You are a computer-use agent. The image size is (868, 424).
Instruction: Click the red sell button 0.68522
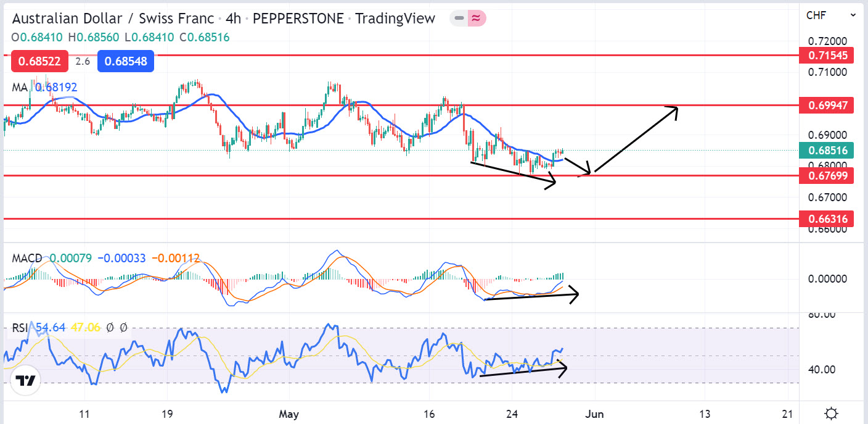click(39, 61)
